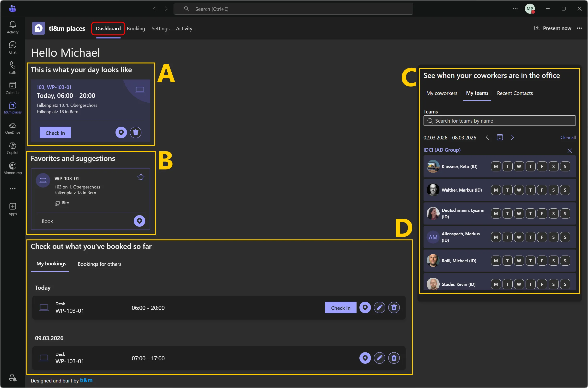Focus the Teams search bar
The width and height of the screenshot is (588, 388).
[293, 9]
